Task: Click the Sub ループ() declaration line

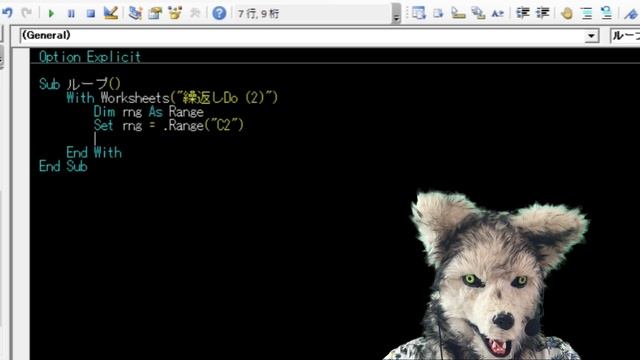Action: (x=80, y=84)
